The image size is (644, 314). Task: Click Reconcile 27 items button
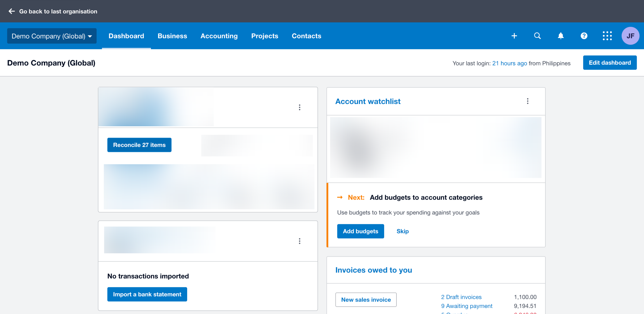pos(139,145)
